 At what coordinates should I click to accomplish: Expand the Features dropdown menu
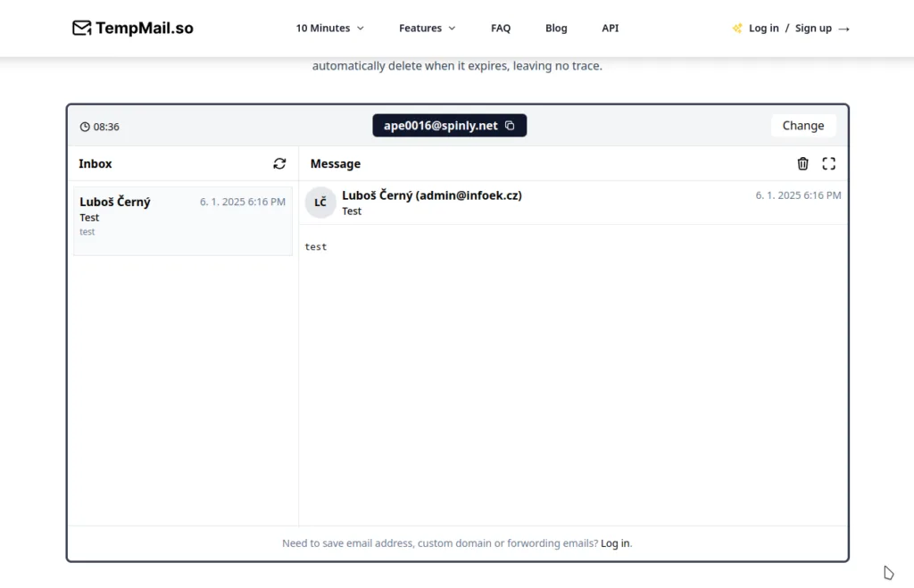(x=427, y=29)
